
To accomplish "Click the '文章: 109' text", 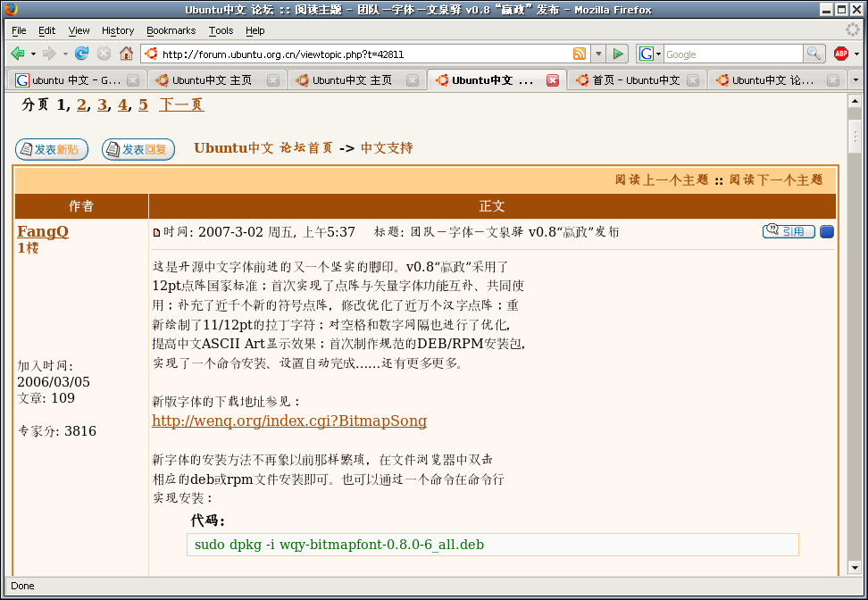I will 46,398.
